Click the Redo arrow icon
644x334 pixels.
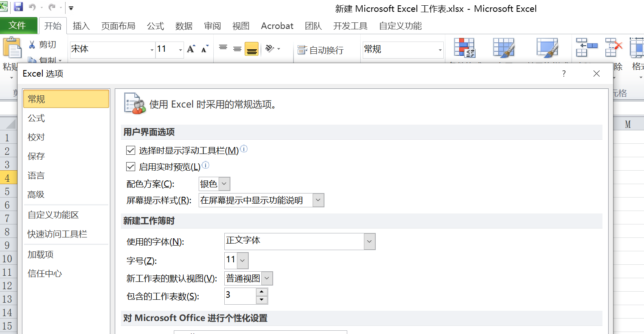pyautogui.click(x=52, y=7)
